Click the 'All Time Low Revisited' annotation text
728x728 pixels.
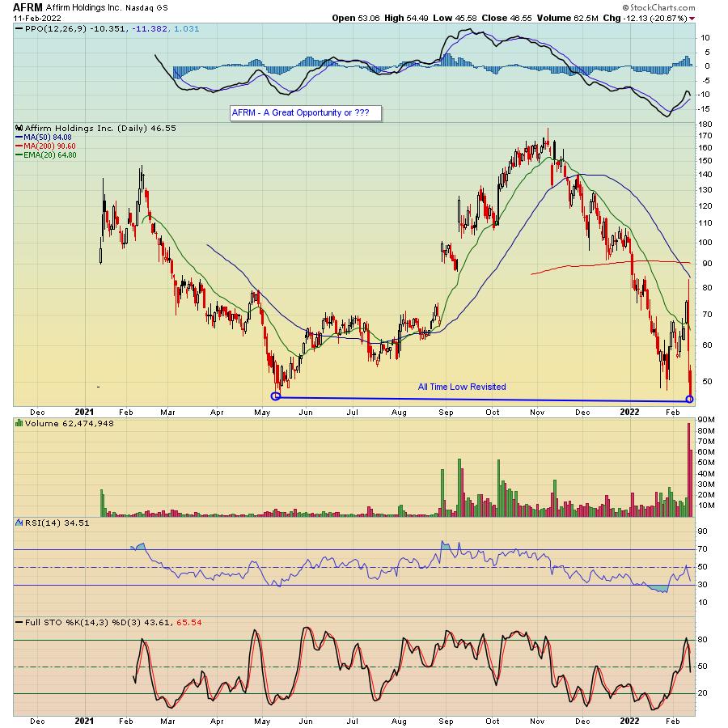click(x=462, y=387)
